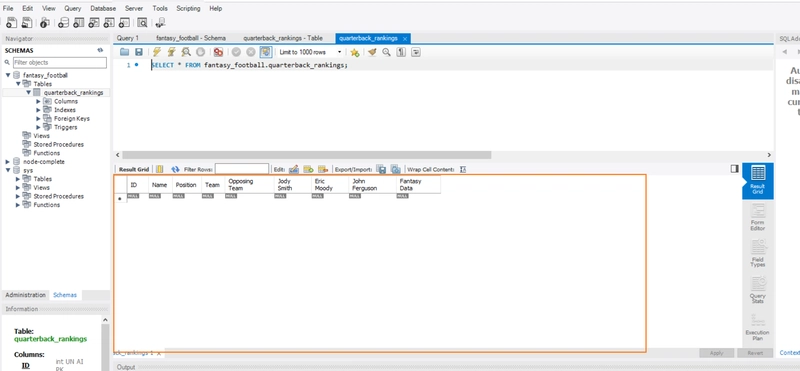
Task: Collapse the quarterback_rankings table node
Action: pos(29,92)
